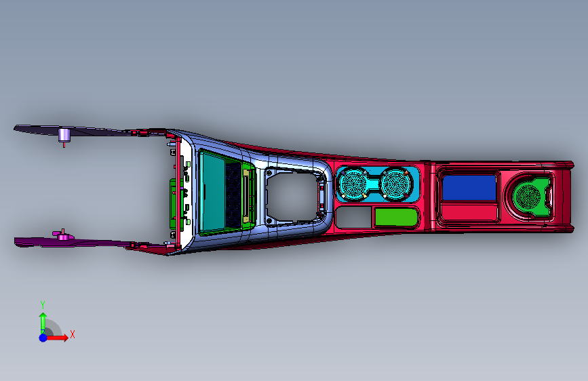Image resolution: width=588 pixels, height=381 pixels.
Task: Select the purple cylinder on the upper bracket arm
Action: [64, 135]
